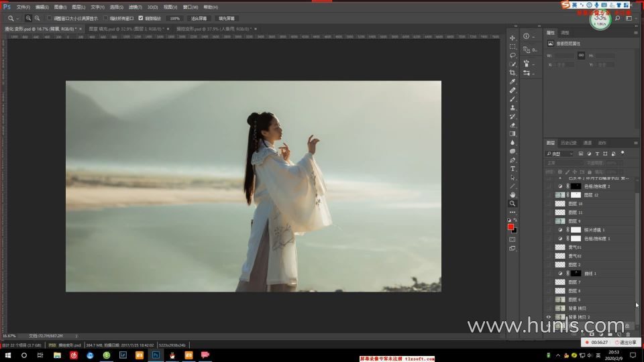Select the History Brush tool
The width and height of the screenshot is (644, 362).
512,116
